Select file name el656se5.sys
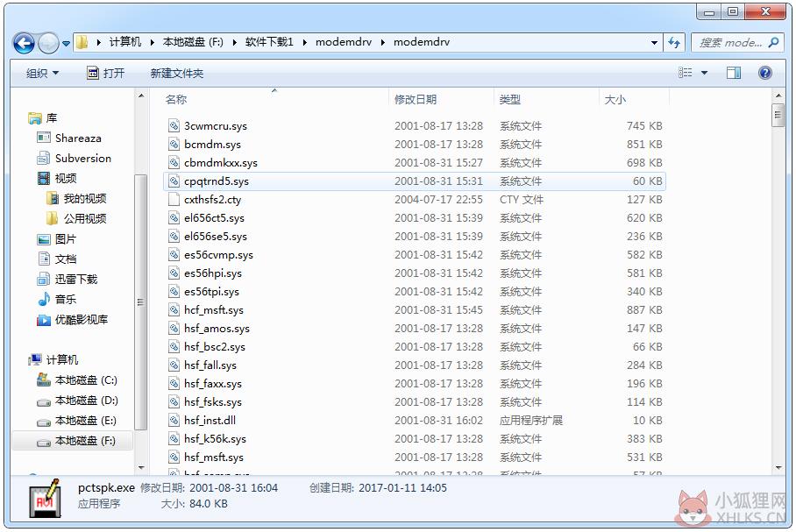 click(216, 237)
